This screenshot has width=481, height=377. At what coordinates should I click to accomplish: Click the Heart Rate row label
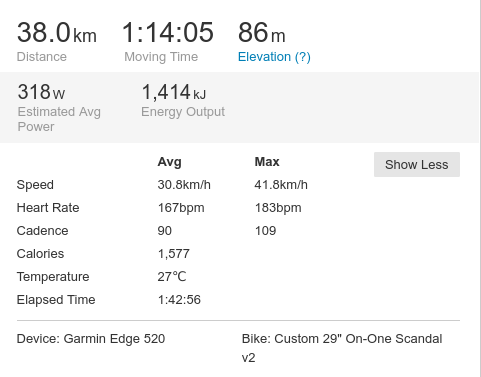pos(48,208)
